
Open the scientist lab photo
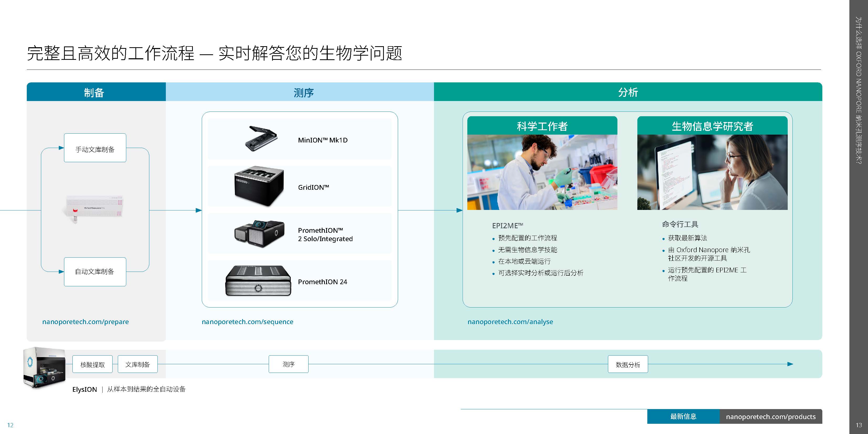[542, 172]
